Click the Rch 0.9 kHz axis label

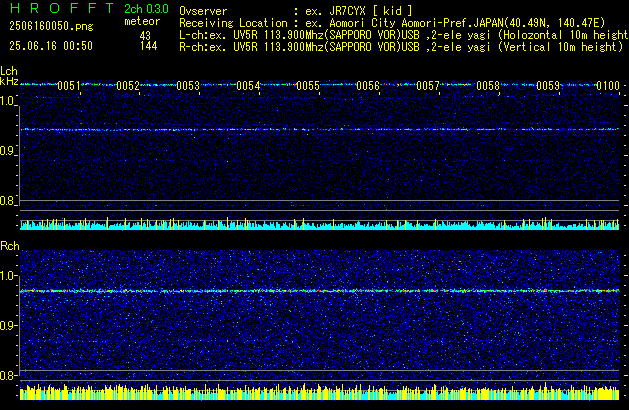7,326
